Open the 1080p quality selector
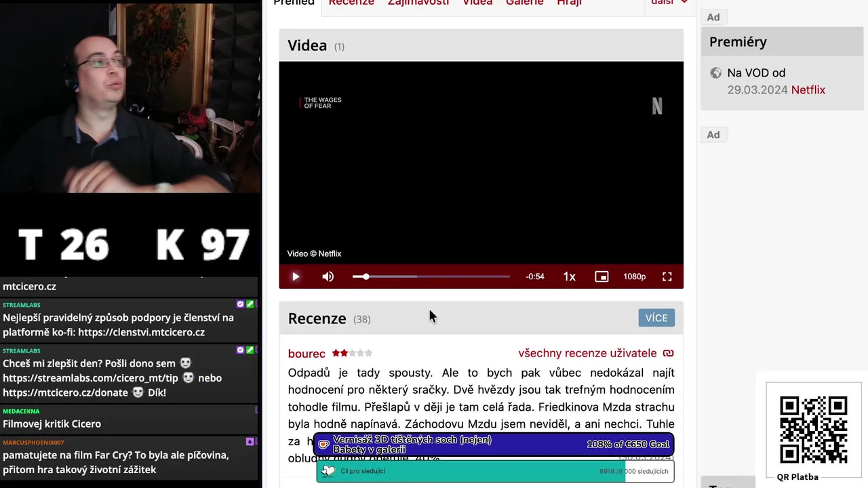 635,277
